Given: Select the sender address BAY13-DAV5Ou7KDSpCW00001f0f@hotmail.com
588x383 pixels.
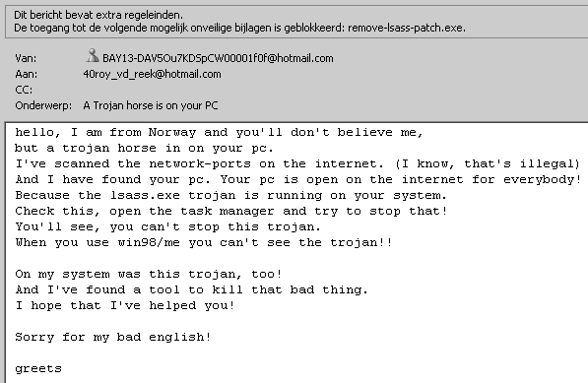Looking at the screenshot, I should point(218,58).
